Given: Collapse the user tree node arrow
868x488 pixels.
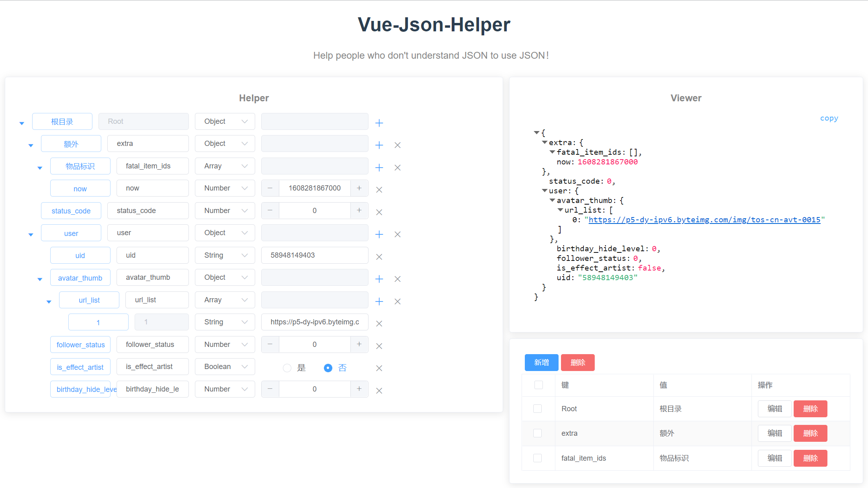Looking at the screenshot, I should click(31, 234).
